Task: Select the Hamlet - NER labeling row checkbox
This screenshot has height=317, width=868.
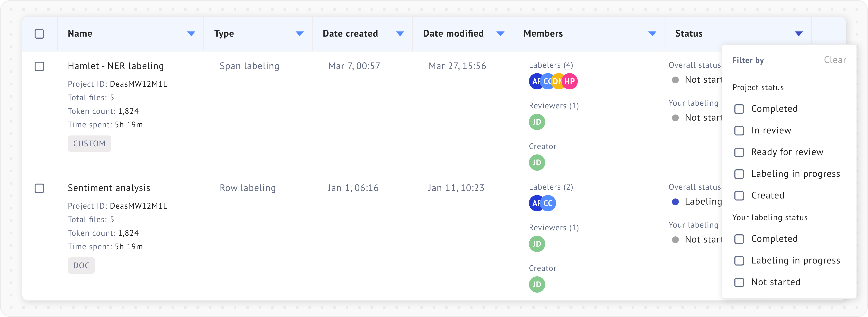Action: click(x=39, y=66)
